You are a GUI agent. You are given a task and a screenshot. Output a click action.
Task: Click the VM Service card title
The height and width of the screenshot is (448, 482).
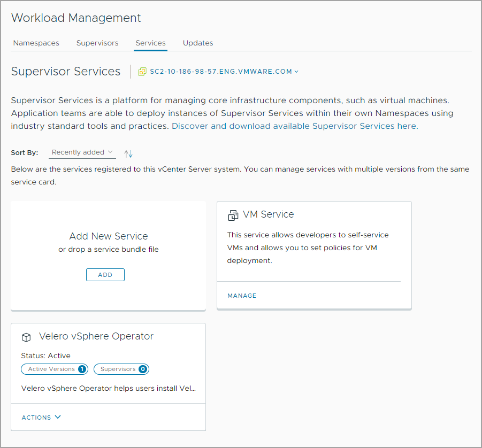269,214
